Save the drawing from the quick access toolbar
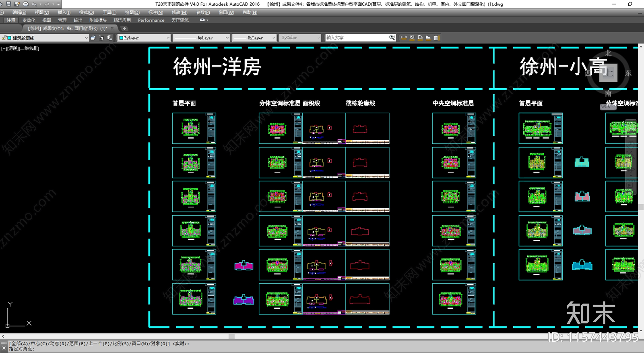This screenshot has height=353, width=644. 8,4
